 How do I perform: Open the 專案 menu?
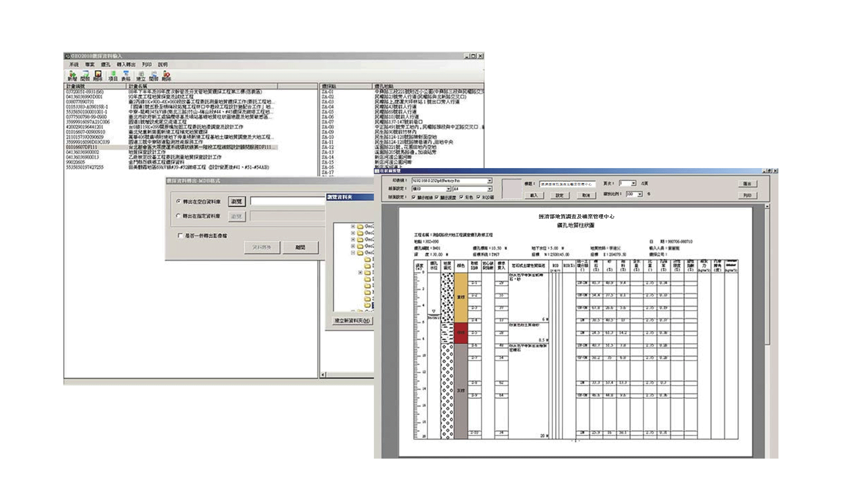coord(90,65)
